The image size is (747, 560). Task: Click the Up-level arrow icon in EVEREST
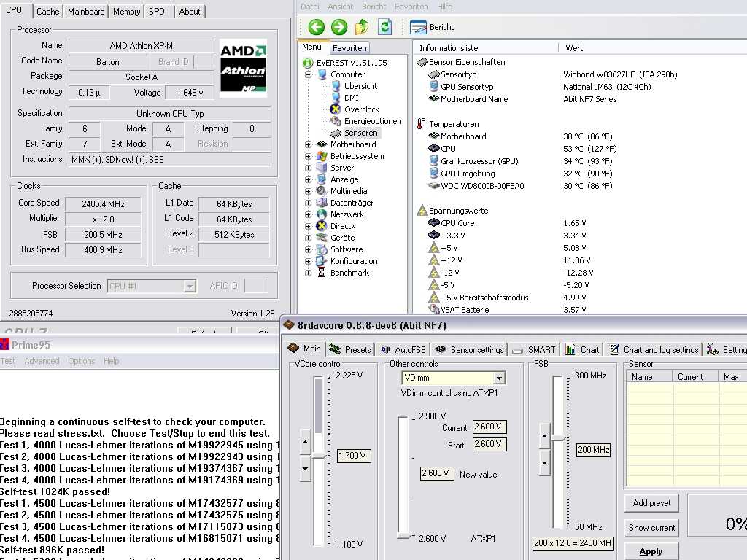point(362,27)
